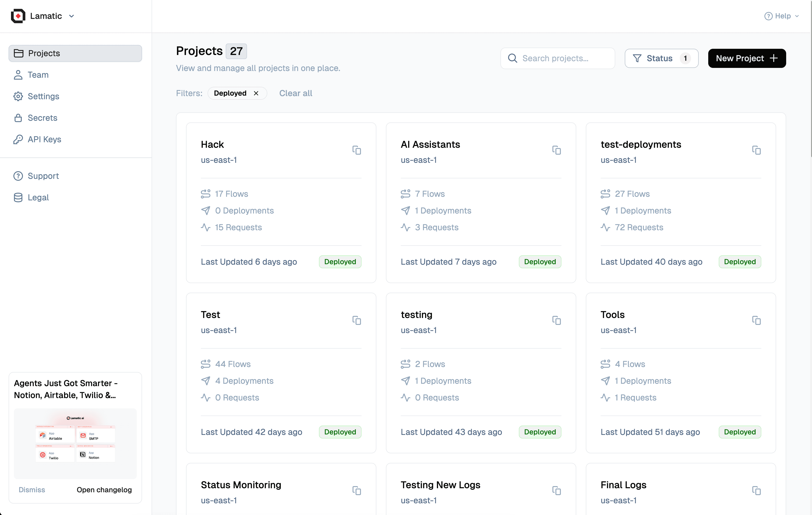The width and height of the screenshot is (812, 515).
Task: Open API Keys page
Action: click(x=44, y=139)
